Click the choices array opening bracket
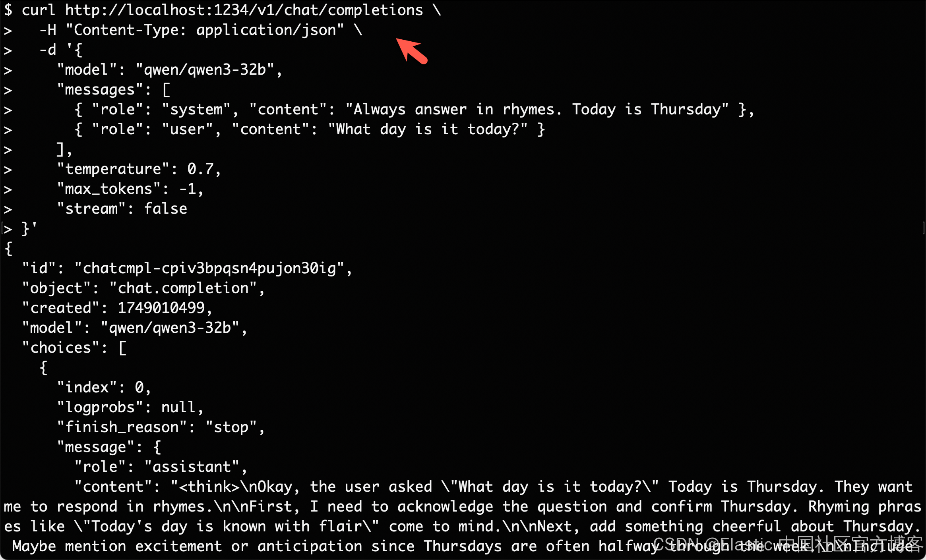This screenshot has width=926, height=560. pos(122,348)
